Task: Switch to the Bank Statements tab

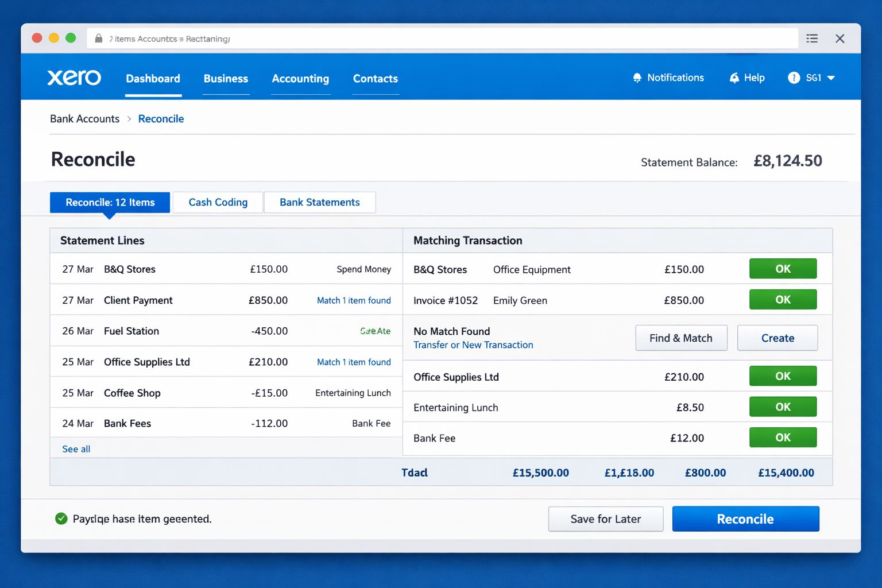Action: [320, 202]
